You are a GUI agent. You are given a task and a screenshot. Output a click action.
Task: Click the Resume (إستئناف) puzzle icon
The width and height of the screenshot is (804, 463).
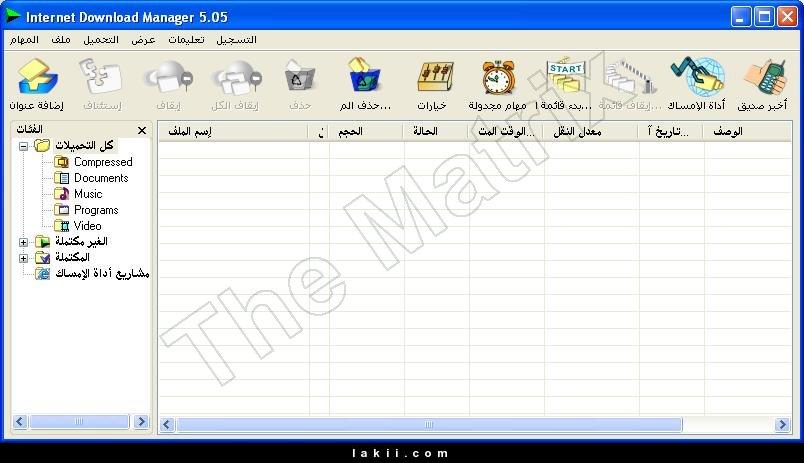(102, 78)
